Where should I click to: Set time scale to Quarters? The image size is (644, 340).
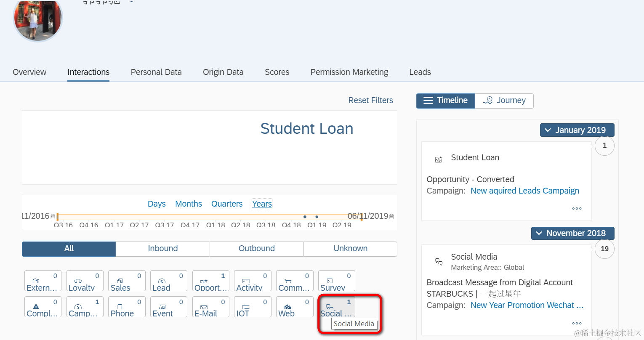(227, 204)
